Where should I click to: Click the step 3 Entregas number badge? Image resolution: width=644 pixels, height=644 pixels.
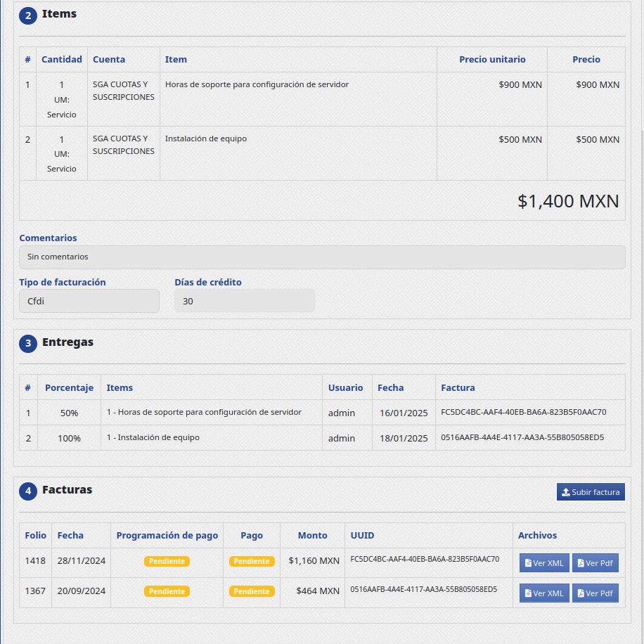point(28,343)
